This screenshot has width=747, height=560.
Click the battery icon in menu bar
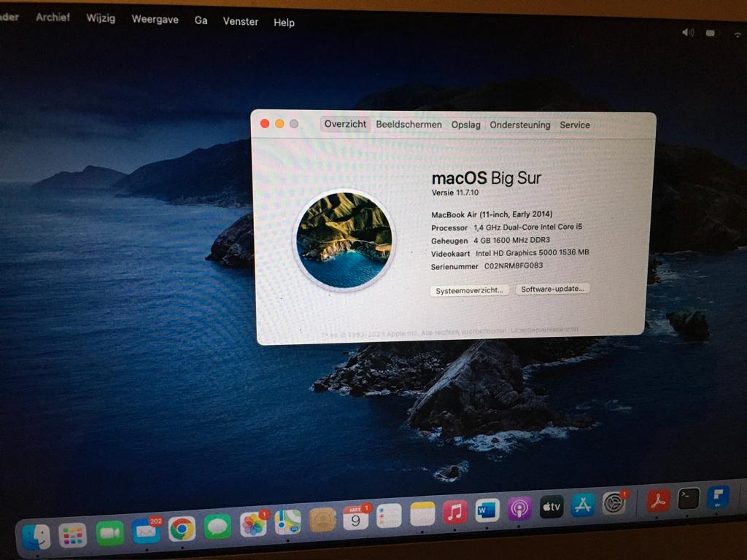[710, 34]
